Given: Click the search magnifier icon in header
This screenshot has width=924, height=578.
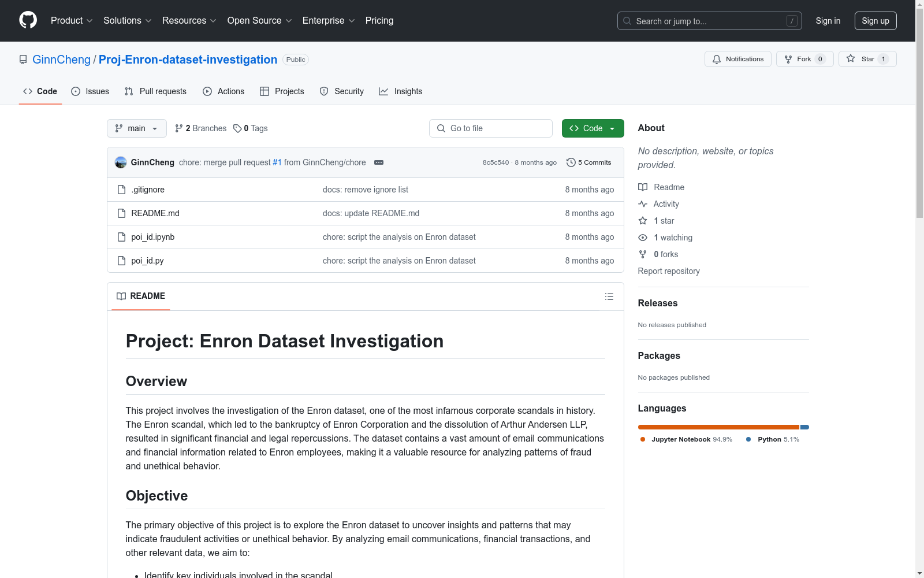Looking at the screenshot, I should point(627,21).
